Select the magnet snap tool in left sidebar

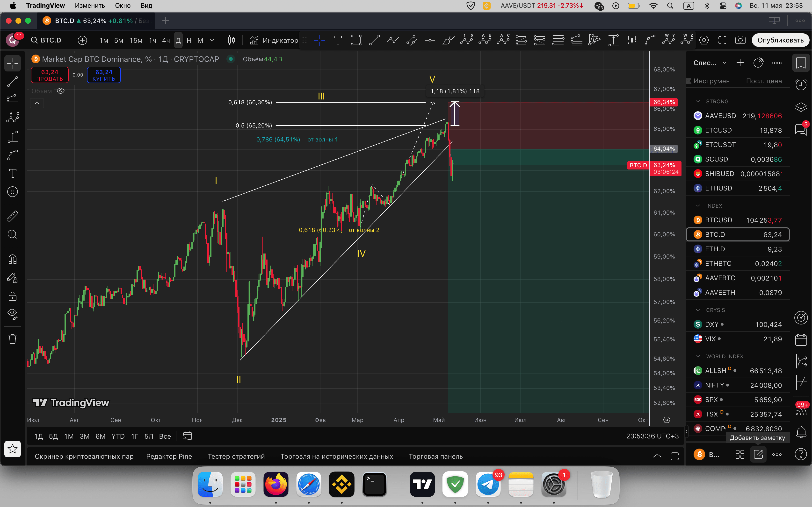[12, 259]
